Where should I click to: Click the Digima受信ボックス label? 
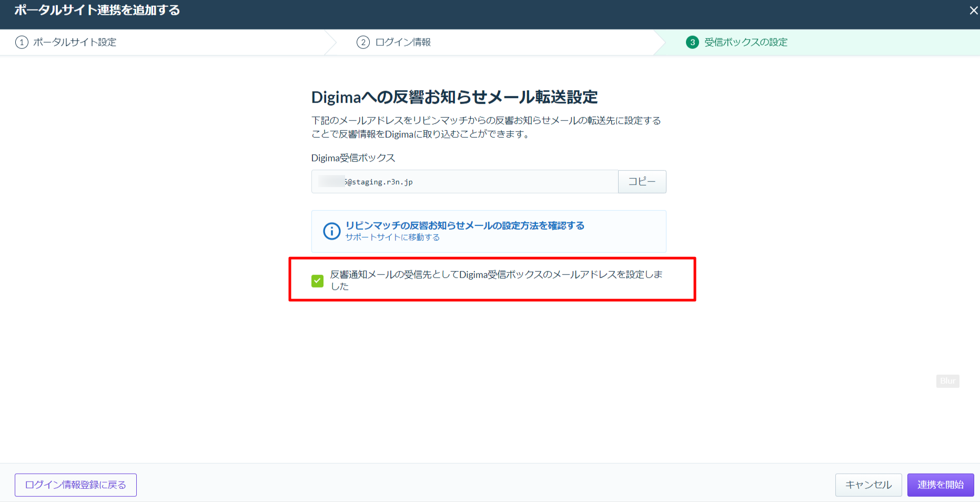point(353,158)
